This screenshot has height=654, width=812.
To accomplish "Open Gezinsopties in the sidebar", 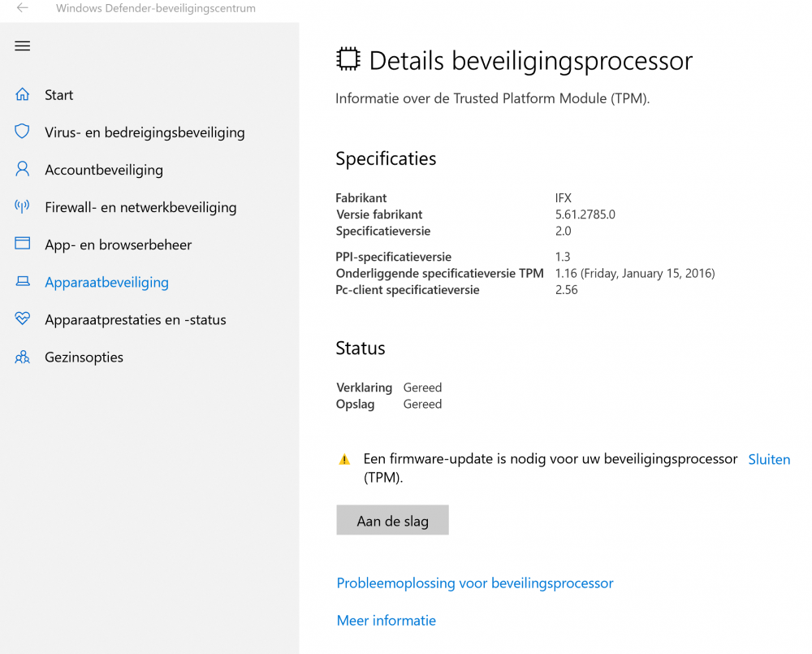I will tap(84, 357).
